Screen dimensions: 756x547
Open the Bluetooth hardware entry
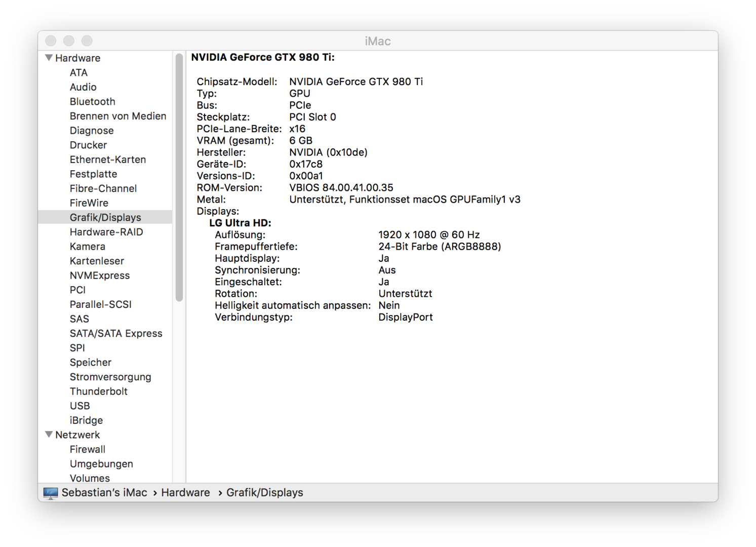tap(93, 101)
